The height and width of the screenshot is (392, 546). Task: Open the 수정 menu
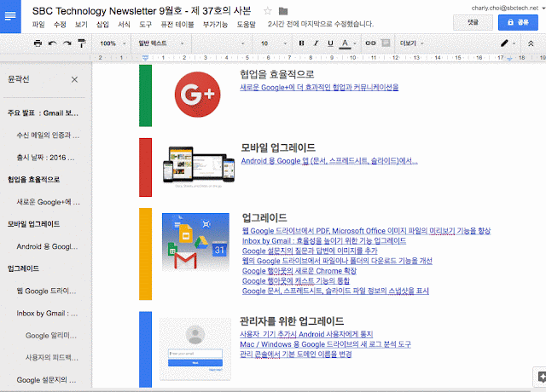60,25
